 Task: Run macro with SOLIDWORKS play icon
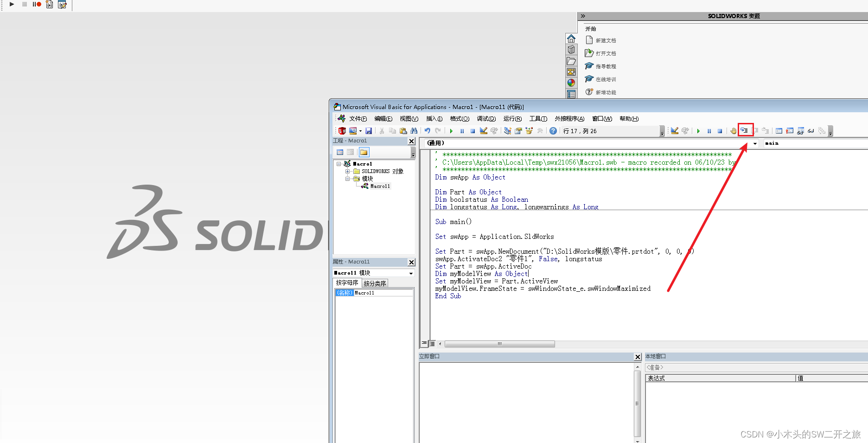click(12, 4)
